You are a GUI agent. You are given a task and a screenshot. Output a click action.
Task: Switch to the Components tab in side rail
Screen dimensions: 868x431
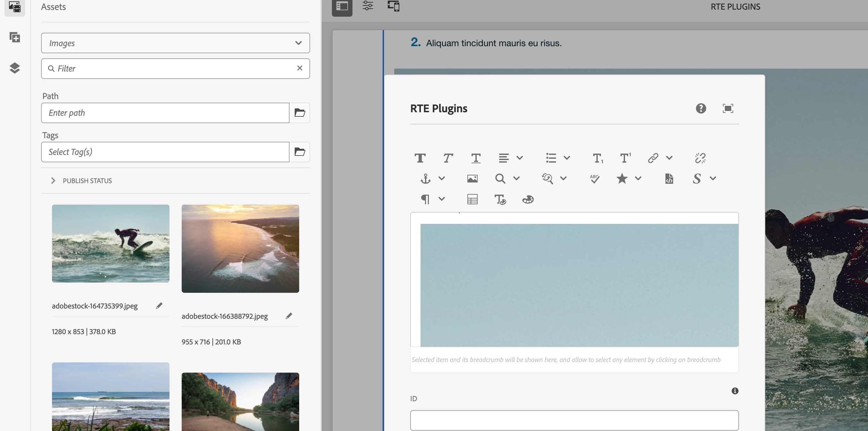coord(14,37)
